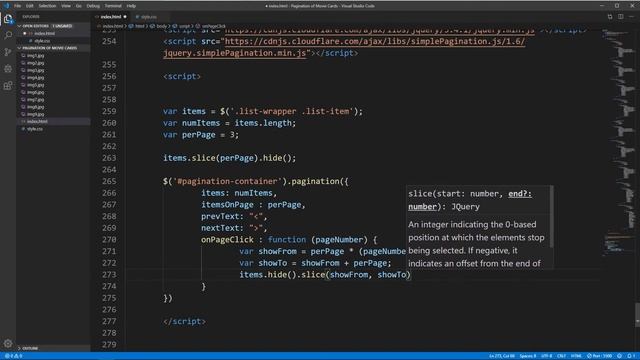Open the Search view in activity bar

[8, 35]
